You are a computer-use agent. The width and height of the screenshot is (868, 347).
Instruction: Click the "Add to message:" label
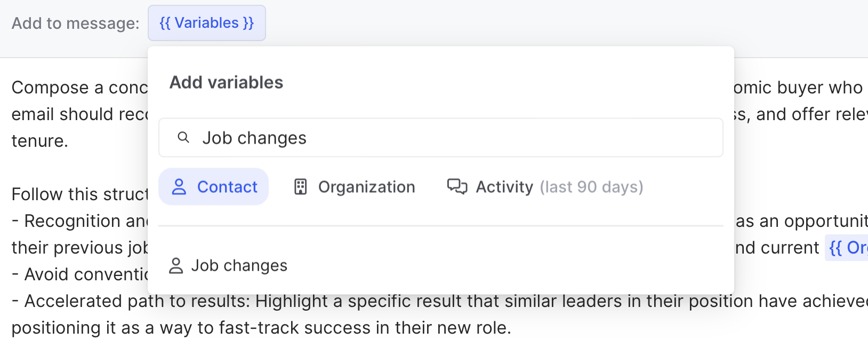(x=75, y=23)
